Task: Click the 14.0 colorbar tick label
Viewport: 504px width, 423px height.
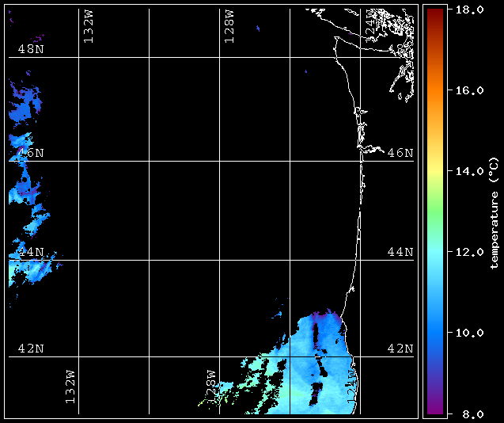Action: point(468,171)
